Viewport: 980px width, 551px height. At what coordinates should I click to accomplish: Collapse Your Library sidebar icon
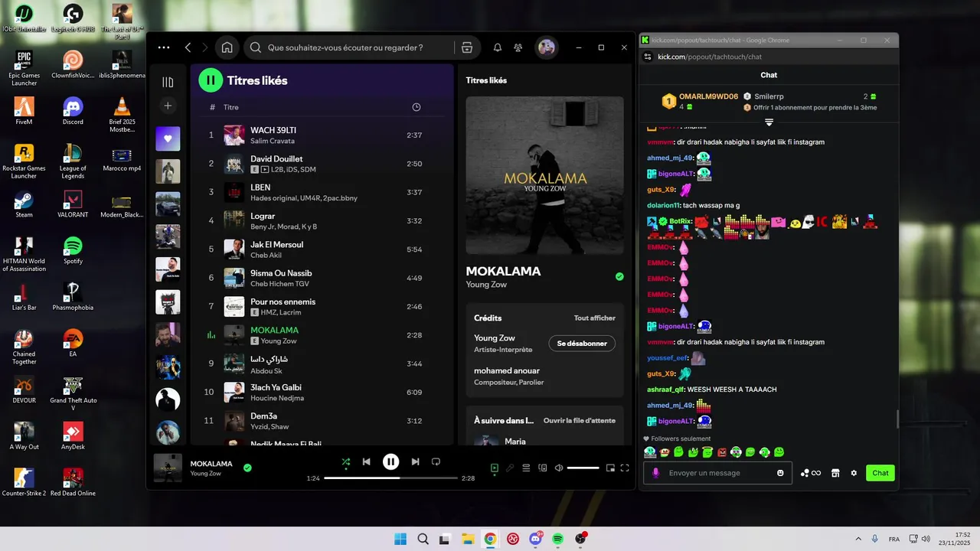pyautogui.click(x=168, y=82)
